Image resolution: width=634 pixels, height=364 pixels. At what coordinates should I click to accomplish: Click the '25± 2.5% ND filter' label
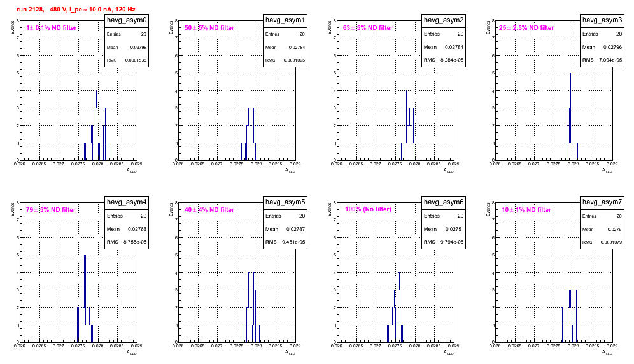pos(526,28)
